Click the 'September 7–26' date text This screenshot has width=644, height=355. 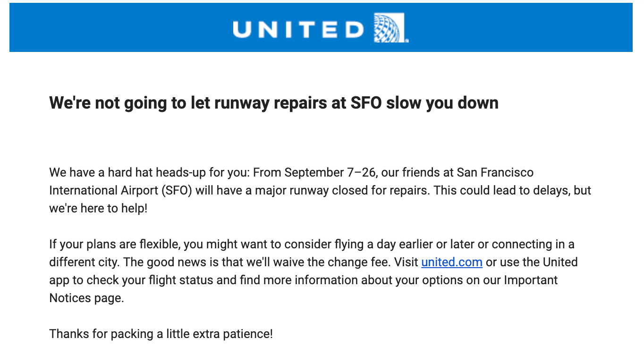tap(330, 172)
